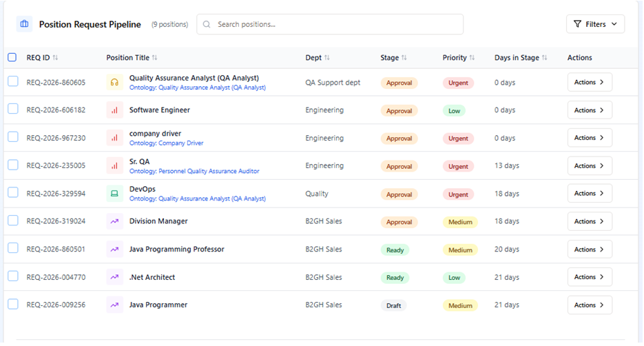Tick the checkbox for REQ-2026-009256
Viewport: 644px width, 346px height.
(x=13, y=304)
